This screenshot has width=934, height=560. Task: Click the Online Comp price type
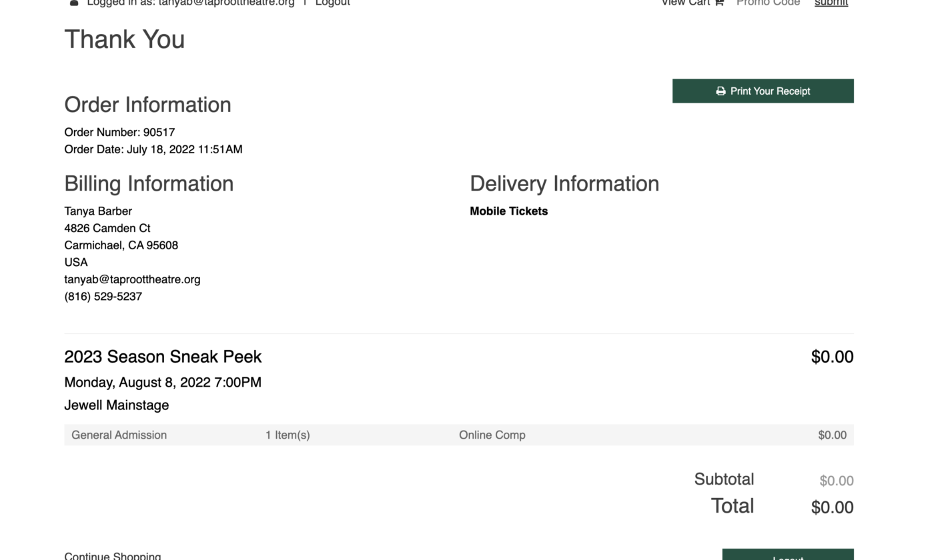coord(492,435)
